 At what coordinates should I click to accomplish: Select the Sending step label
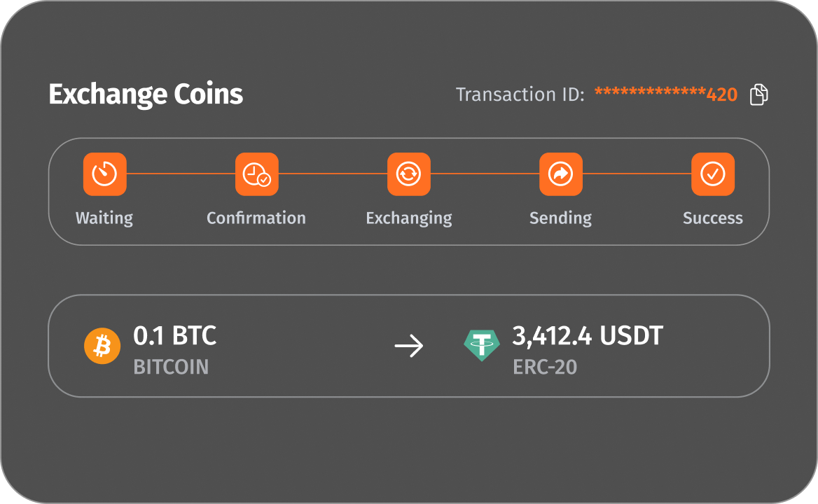[560, 218]
